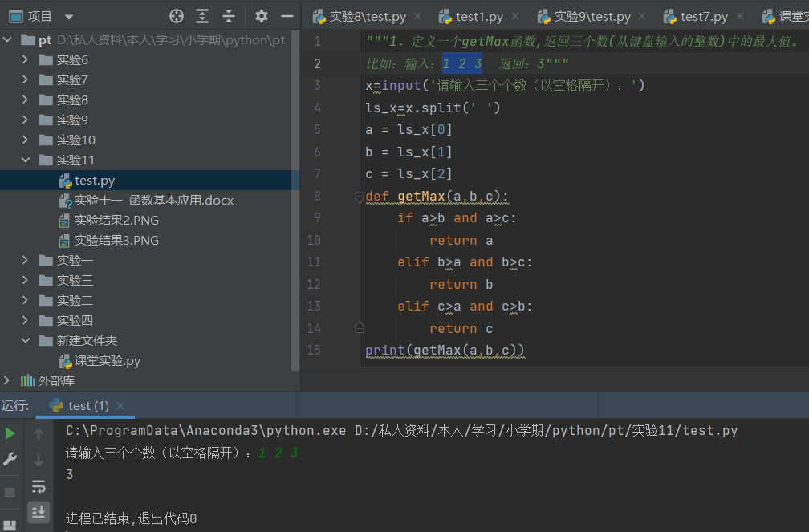Switch to the test1.py editor tab
Viewport: 809px width, 532px height.
pos(479,17)
